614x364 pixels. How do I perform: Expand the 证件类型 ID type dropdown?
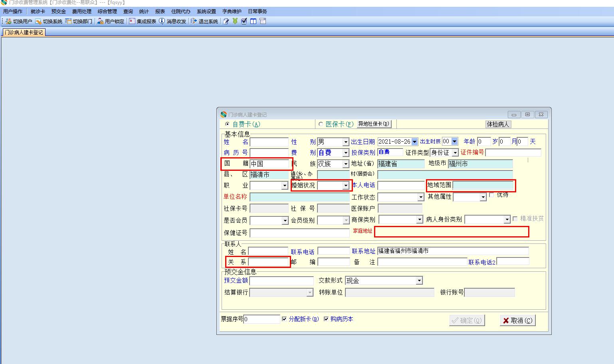[x=455, y=153]
